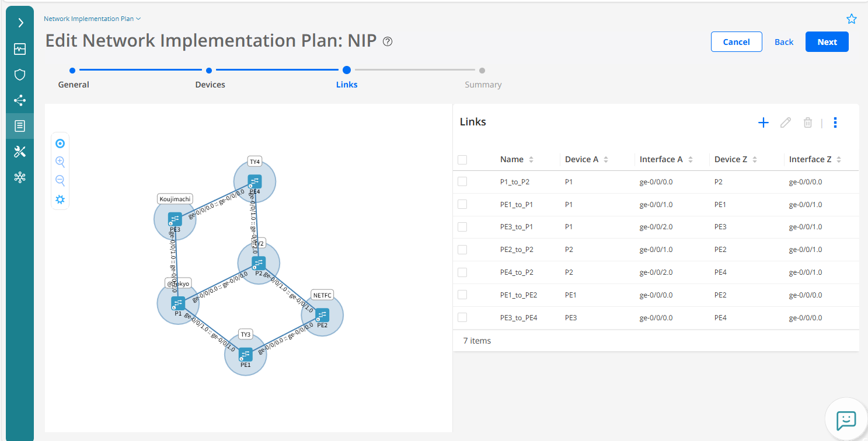
Task: Open Network Implementation Plan breadcrumb dropdown
Action: (92, 19)
